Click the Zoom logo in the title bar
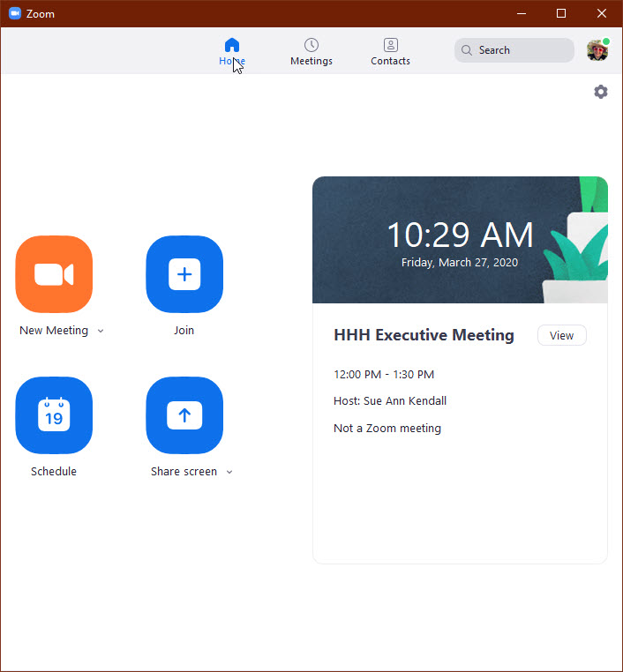This screenshot has width=623, height=672. [x=15, y=13]
